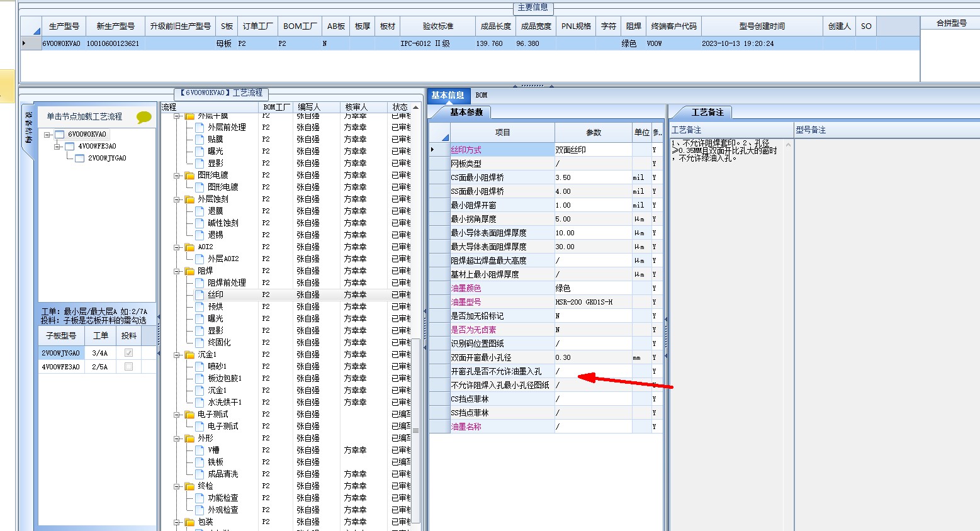
Task: Select the 阻焊前处理 document icon
Action: pyautogui.click(x=200, y=282)
